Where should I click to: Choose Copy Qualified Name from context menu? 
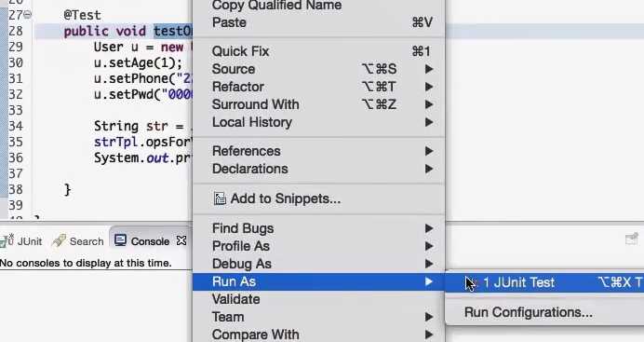pos(318,6)
